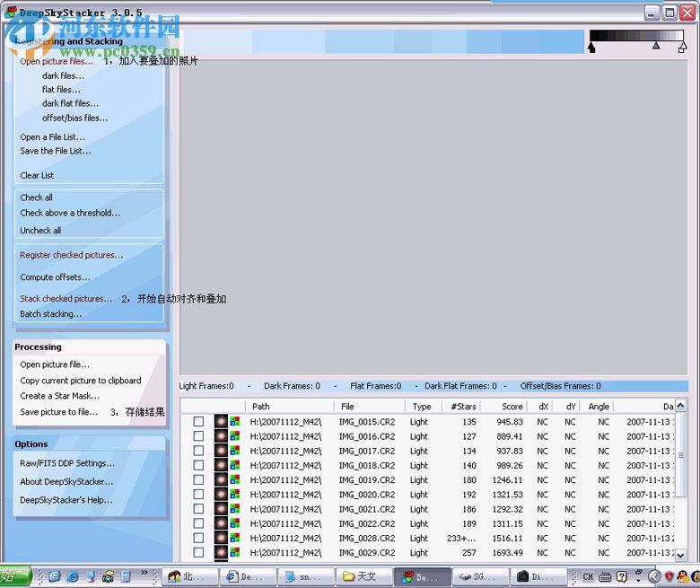Click the black point triangle on gradient
Image resolution: width=700 pixels, height=588 pixels.
coord(591,48)
